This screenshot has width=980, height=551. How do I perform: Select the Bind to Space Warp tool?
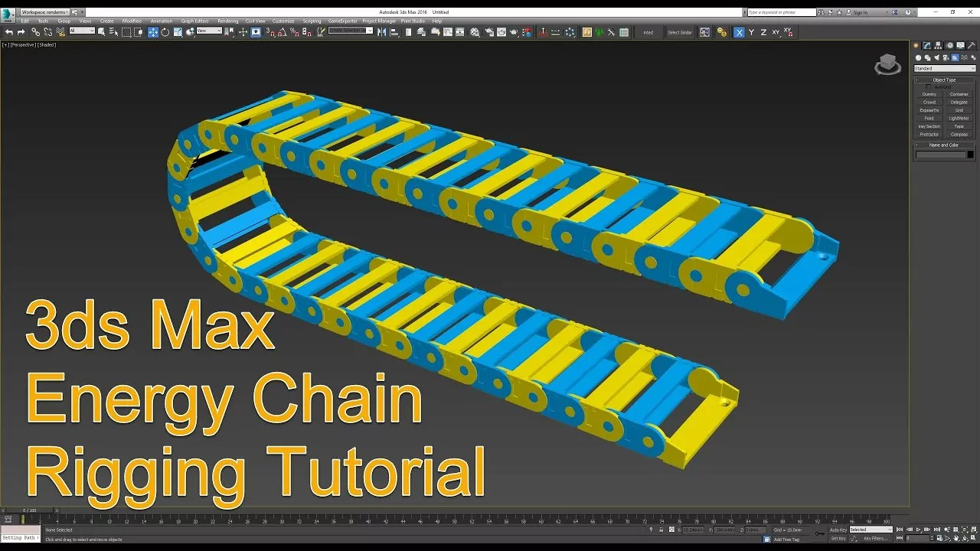tap(61, 32)
